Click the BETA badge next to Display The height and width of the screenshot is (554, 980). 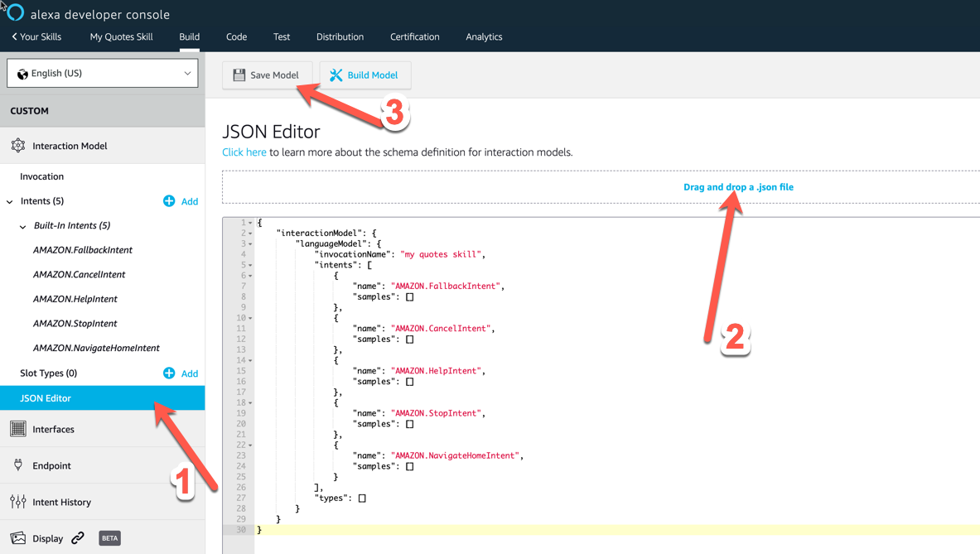[x=109, y=537]
